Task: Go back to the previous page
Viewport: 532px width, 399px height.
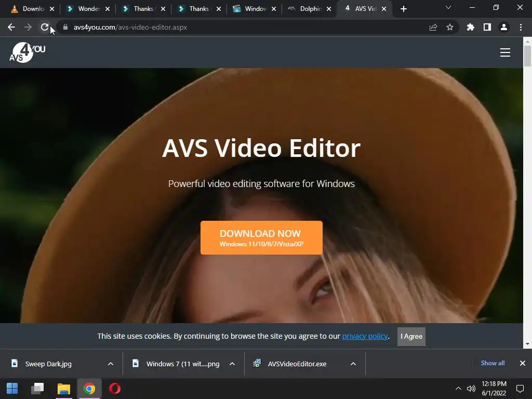Action: point(11,27)
